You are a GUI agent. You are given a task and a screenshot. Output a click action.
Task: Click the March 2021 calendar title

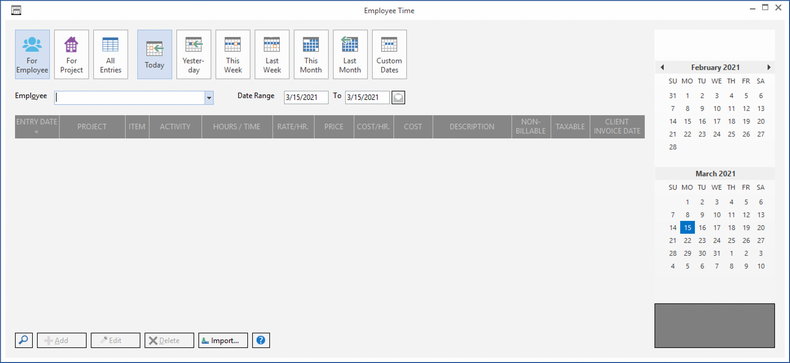pyautogui.click(x=715, y=173)
